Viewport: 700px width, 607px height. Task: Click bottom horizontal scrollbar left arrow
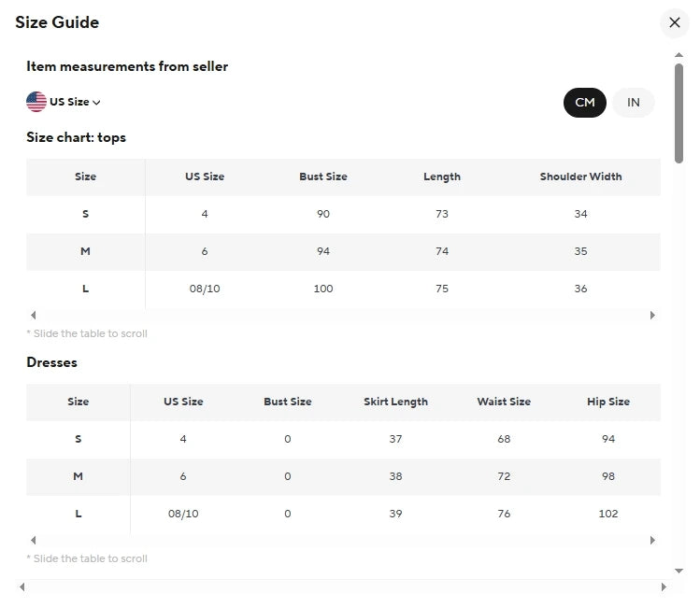pyautogui.click(x=21, y=587)
